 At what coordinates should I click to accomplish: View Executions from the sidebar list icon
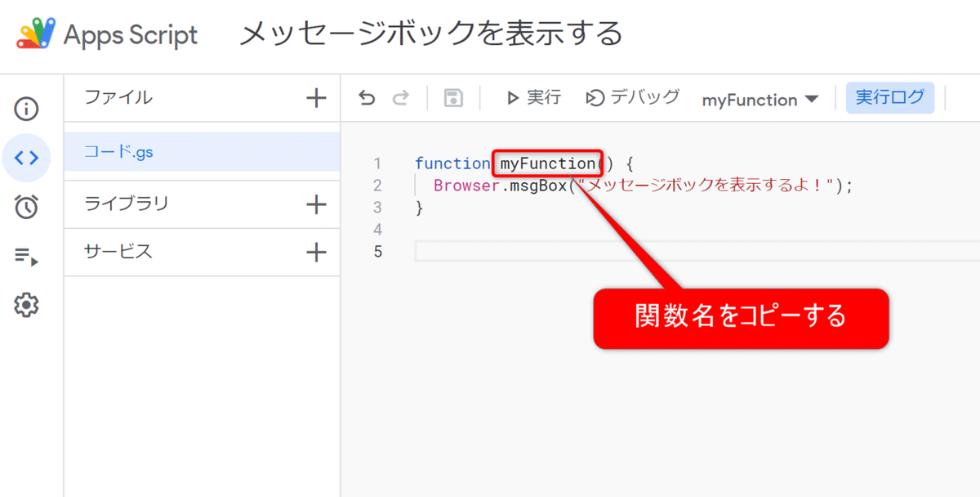pyautogui.click(x=27, y=255)
